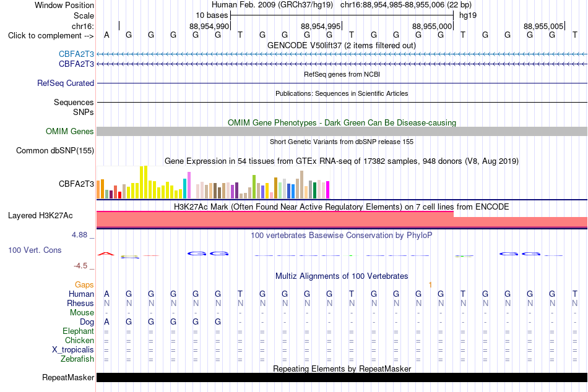Click '100 vertebrates Basewise Conservation by PhyloP' title

(x=341, y=236)
